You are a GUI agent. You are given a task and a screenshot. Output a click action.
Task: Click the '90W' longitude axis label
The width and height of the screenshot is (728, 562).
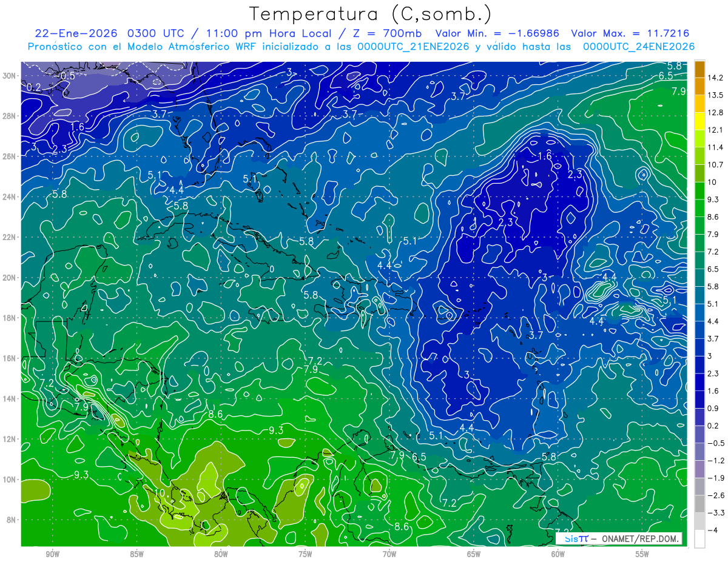52,554
